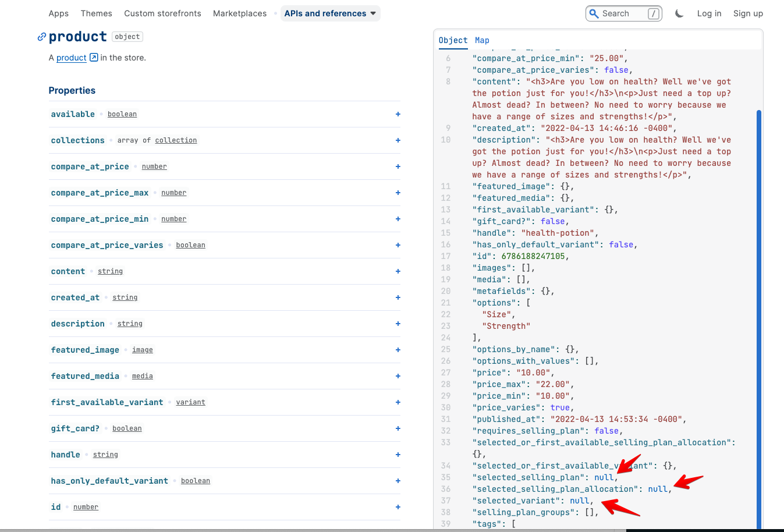
Task: Click the anchor link icon beside product heading
Action: coord(41,37)
